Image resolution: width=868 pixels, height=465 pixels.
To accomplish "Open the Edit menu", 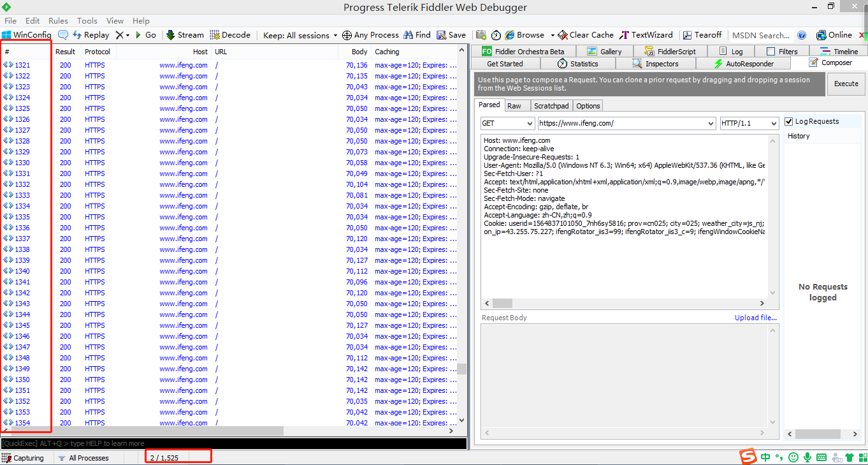I will point(33,20).
